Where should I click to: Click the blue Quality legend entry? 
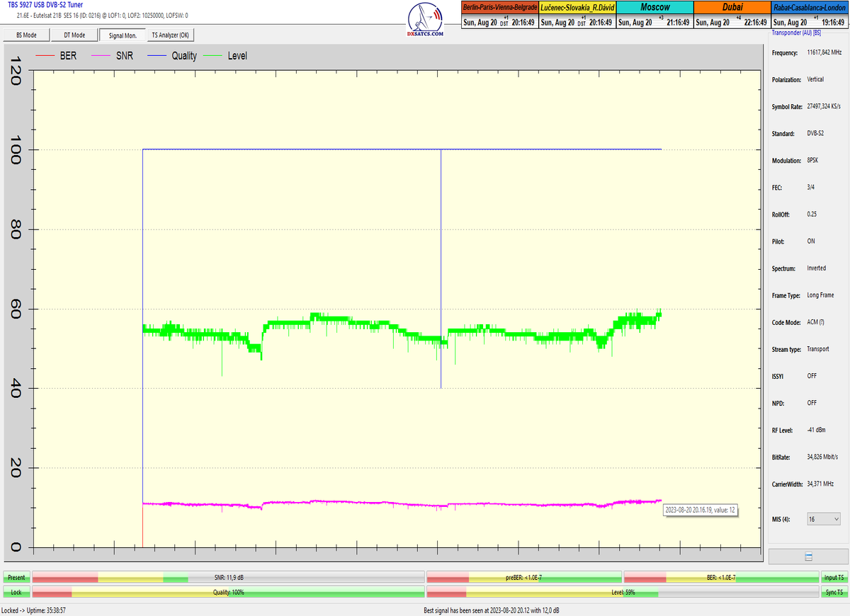click(173, 56)
